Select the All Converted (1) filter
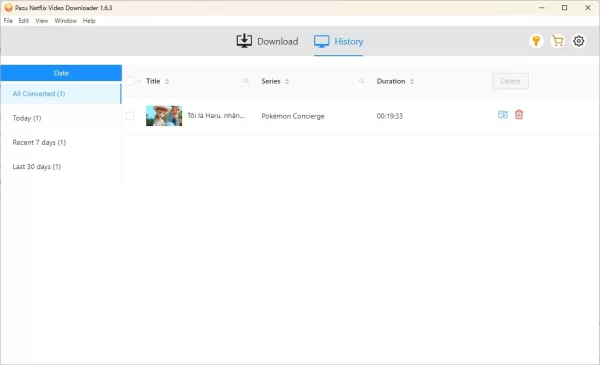 tap(61, 94)
